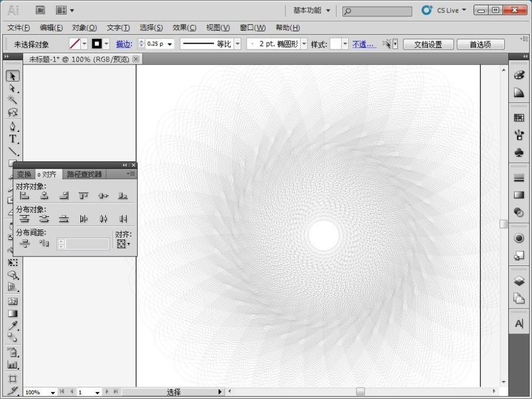Viewport: 532px width, 399px height.
Task: Click Vertical Align Bottom icon
Action: tap(123, 196)
